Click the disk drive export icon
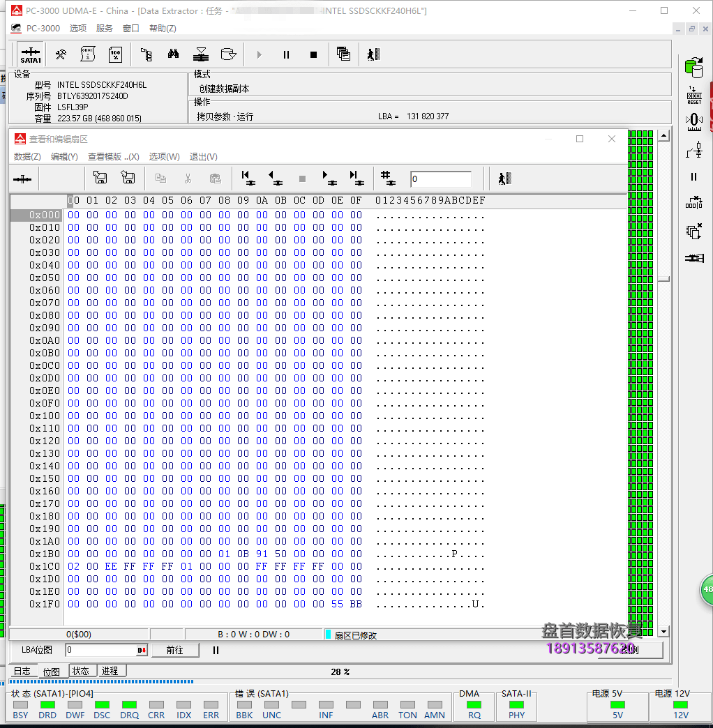713x728 pixels. coord(228,54)
